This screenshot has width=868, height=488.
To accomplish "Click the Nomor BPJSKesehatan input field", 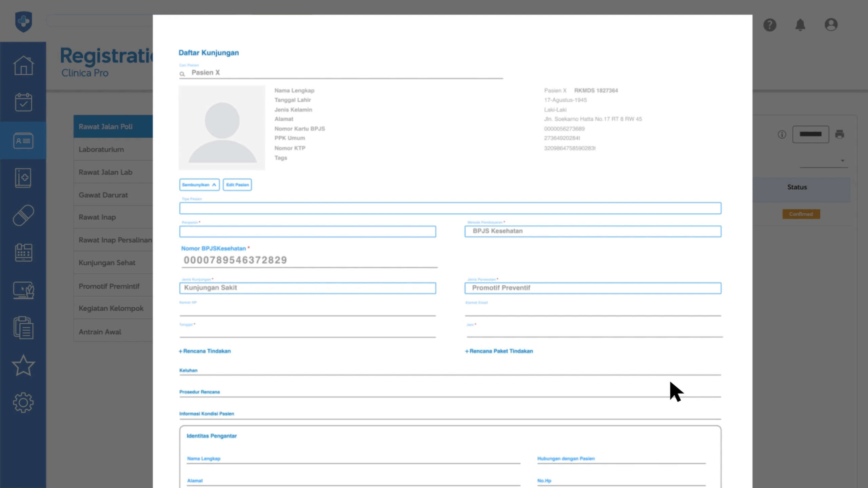I will [309, 260].
